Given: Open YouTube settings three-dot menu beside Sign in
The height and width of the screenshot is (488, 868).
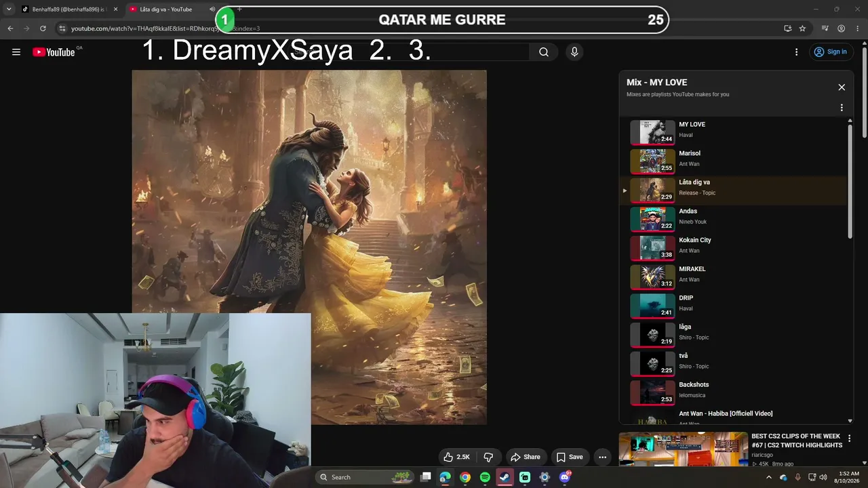Looking at the screenshot, I should pyautogui.click(x=797, y=52).
